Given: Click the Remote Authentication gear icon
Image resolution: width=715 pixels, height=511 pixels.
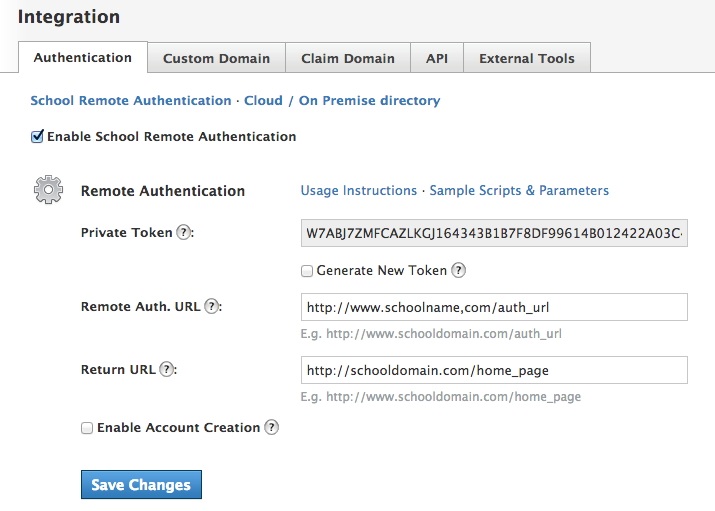Looking at the screenshot, I should tap(48, 190).
